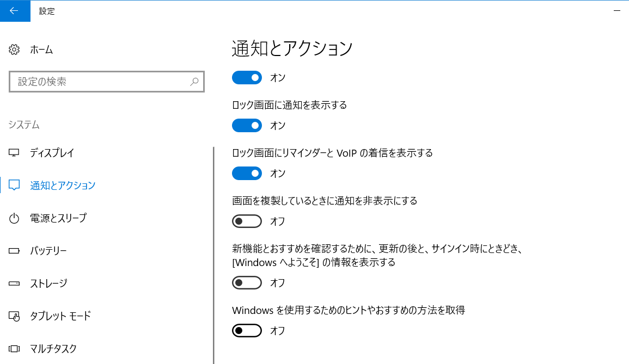This screenshot has height=364, width=629.
Task: Enable the Windows へようこそ info toggle
Action: [247, 283]
